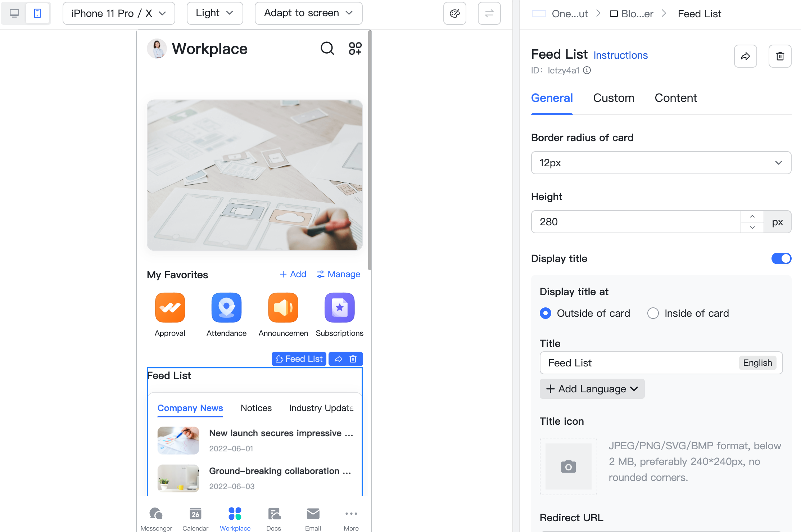Open the Approval app
The width and height of the screenshot is (801, 532).
170,308
